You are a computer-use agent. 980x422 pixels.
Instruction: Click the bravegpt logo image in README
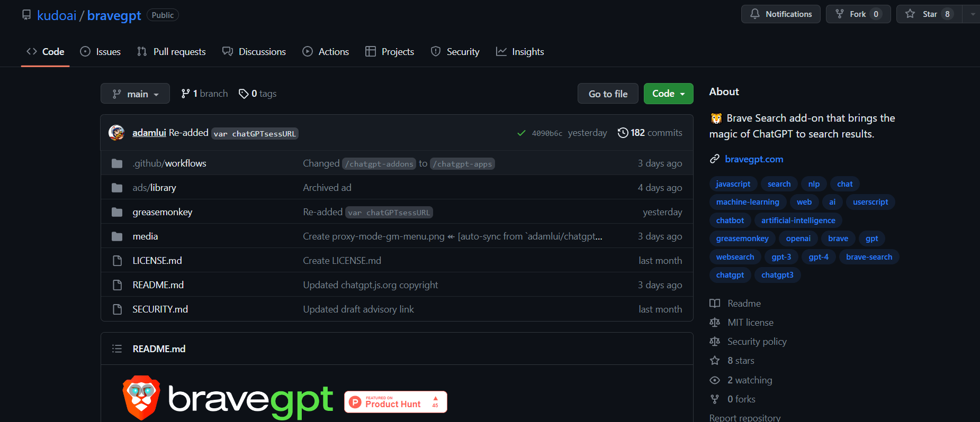(x=228, y=398)
